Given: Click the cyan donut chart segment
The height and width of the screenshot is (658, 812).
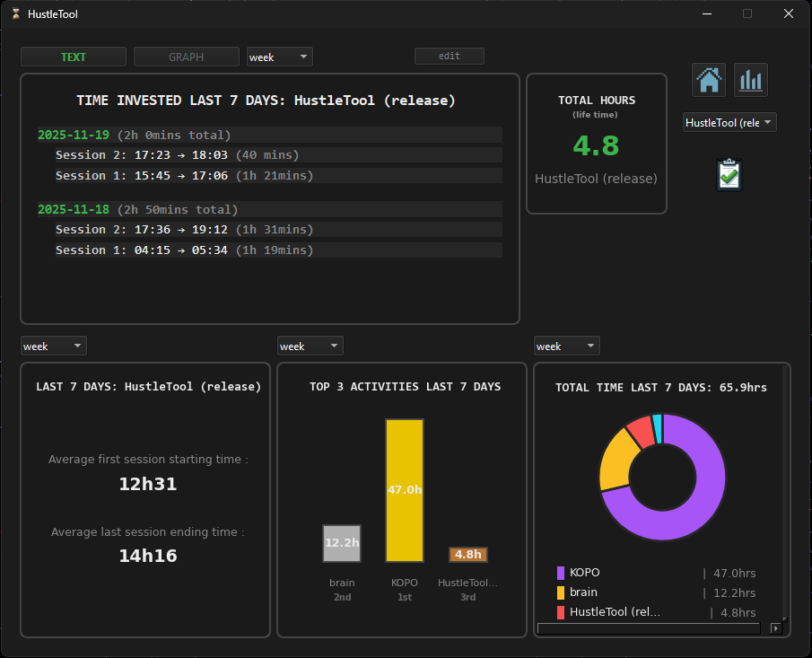Looking at the screenshot, I should pyautogui.click(x=657, y=429).
